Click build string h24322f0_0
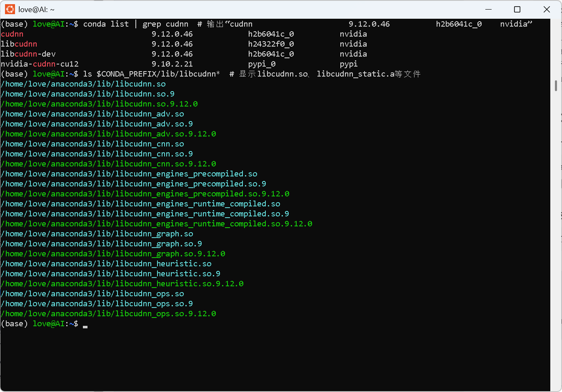 point(271,44)
